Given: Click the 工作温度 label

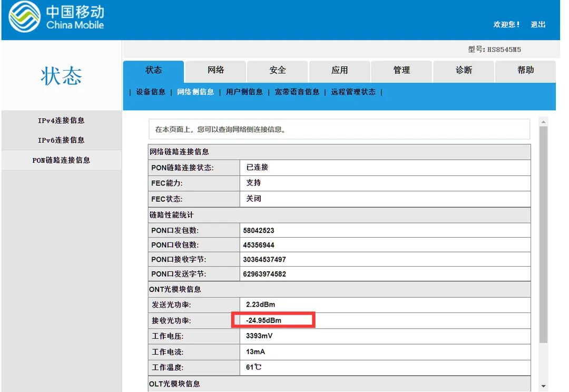Looking at the screenshot, I should pyautogui.click(x=168, y=368).
